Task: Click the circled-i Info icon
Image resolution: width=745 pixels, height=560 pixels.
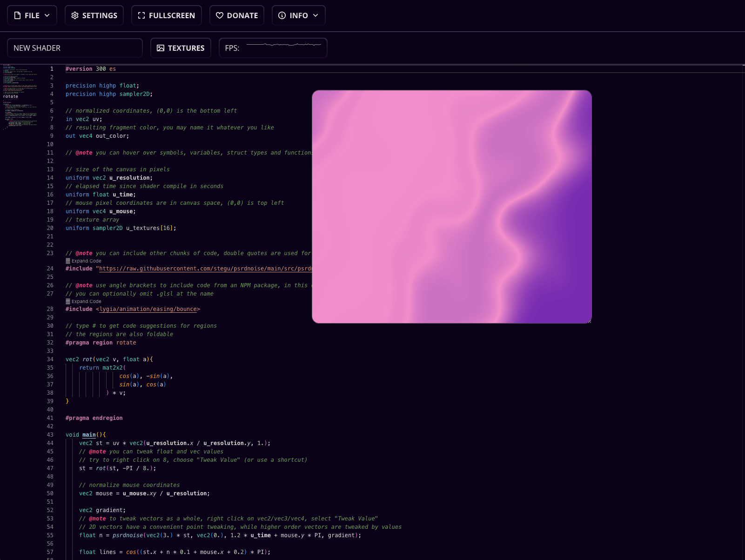Action: click(282, 15)
